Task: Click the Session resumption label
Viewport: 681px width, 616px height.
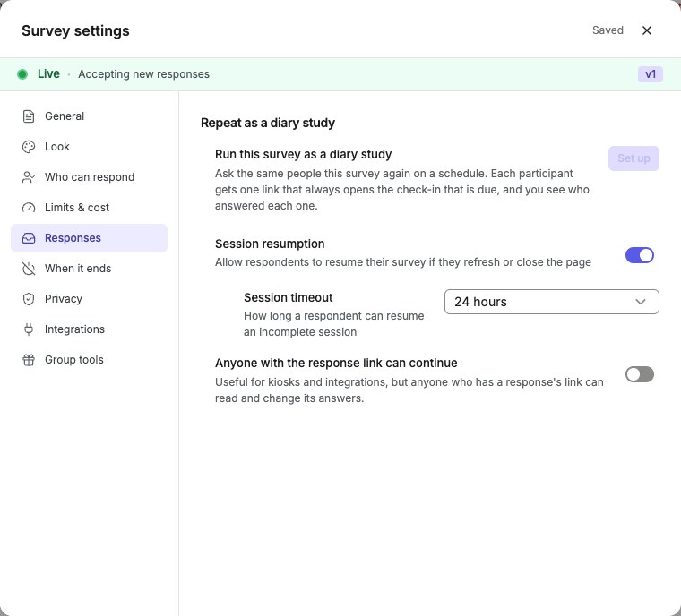Action: 270,244
